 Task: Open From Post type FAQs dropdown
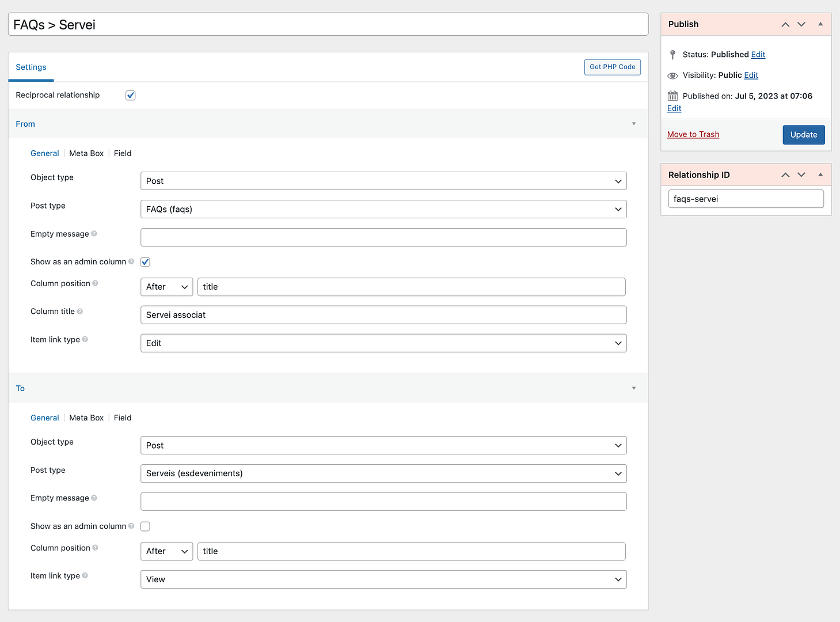tap(383, 209)
